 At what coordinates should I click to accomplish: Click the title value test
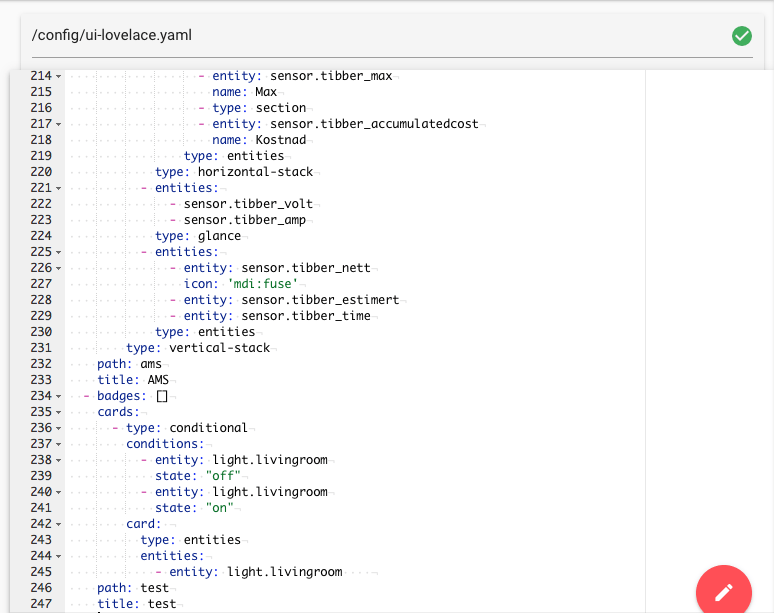(162, 604)
